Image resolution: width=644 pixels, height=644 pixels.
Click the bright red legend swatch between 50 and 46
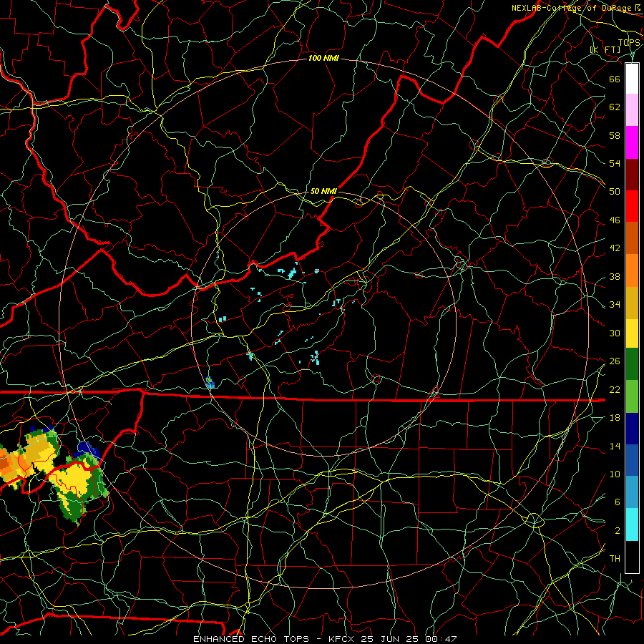pos(632,206)
